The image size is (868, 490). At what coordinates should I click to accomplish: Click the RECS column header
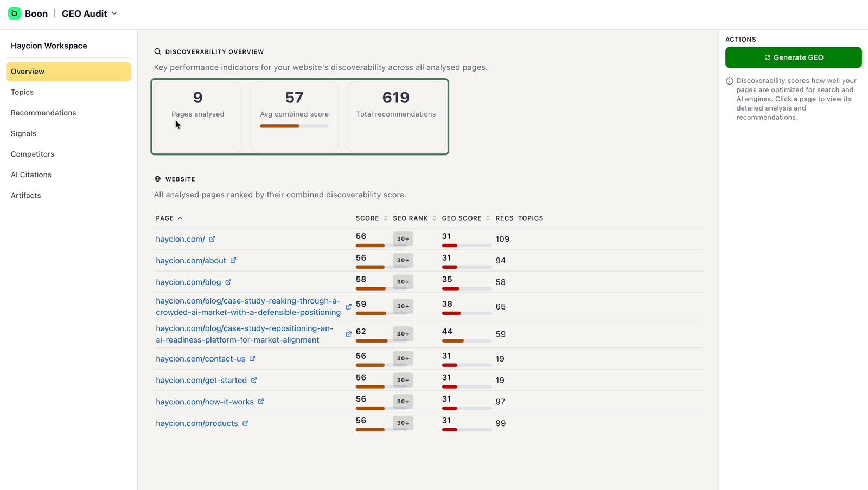pos(505,218)
